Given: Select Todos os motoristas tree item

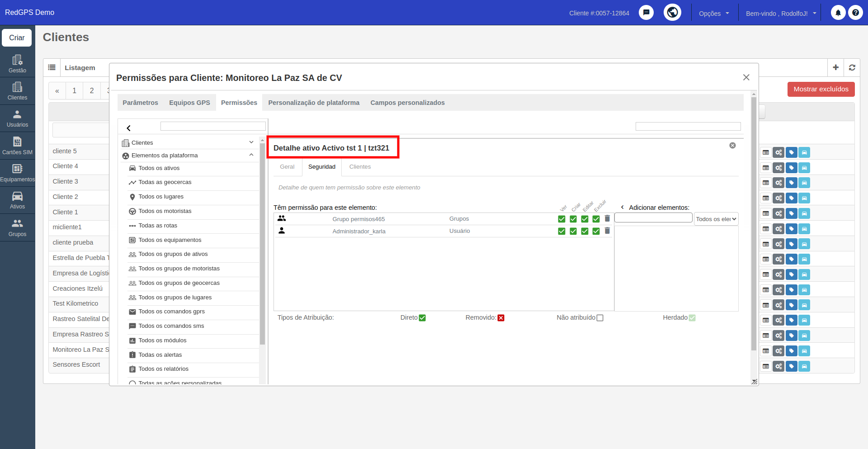Looking at the screenshot, I should coord(165,211).
